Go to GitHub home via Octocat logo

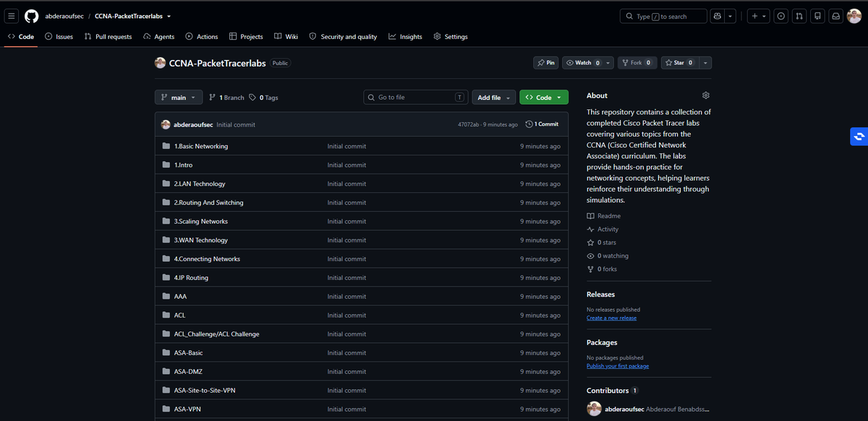[32, 16]
